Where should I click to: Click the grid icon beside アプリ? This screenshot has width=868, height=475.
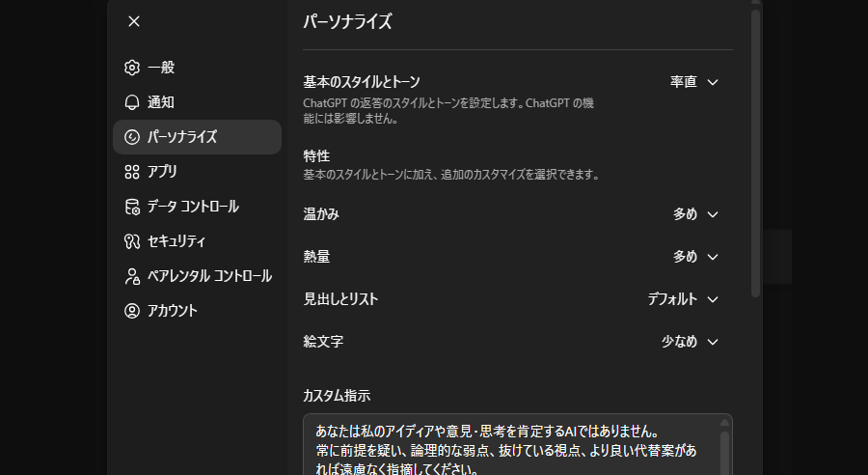coord(132,172)
